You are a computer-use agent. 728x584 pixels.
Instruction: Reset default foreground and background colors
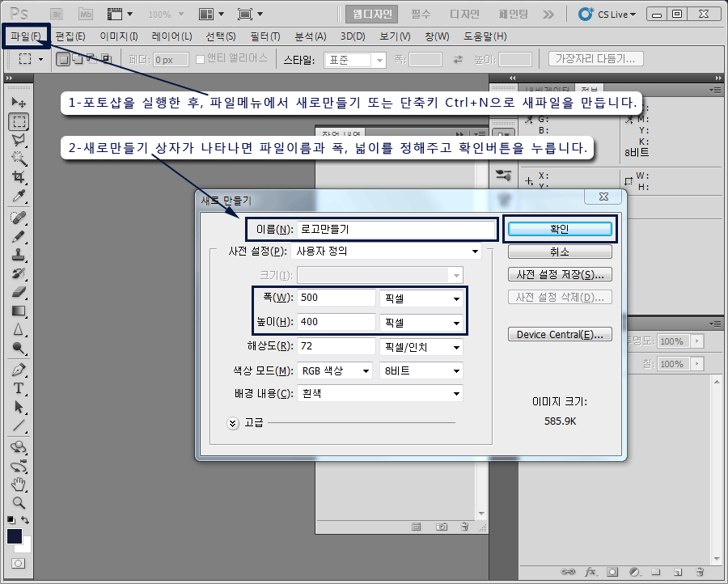tap(11, 520)
